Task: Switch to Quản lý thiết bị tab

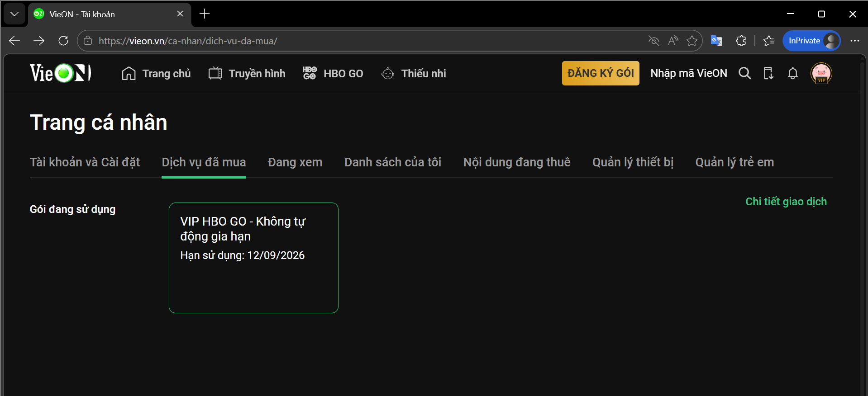Action: (633, 162)
